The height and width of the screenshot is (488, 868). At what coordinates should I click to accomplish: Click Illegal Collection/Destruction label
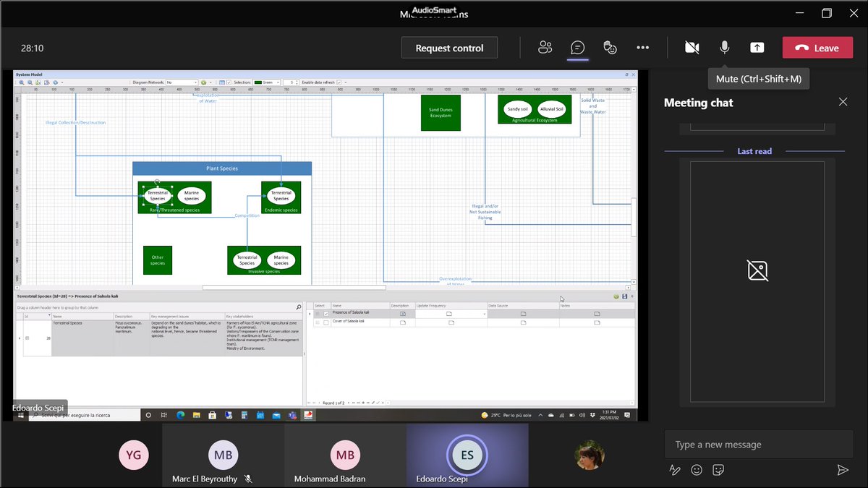pyautogui.click(x=75, y=122)
